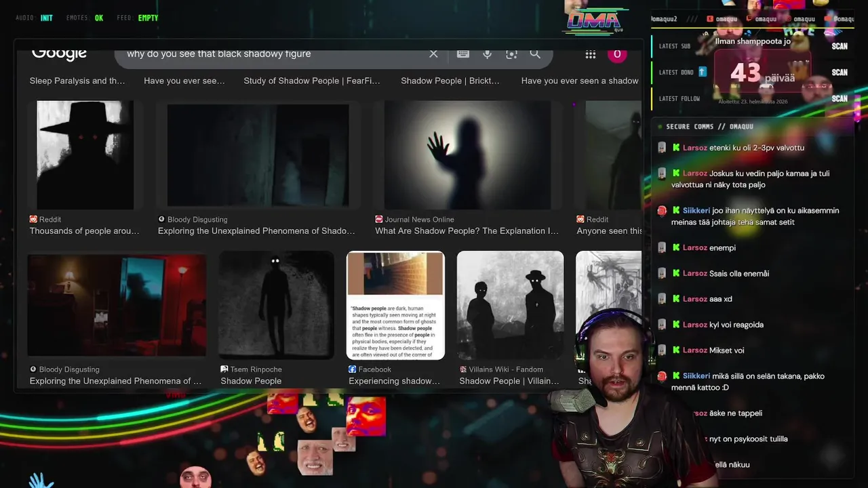Screen dimensions: 868x488
Task: Select the 'Sleep Paralysis and th...' suggestion
Action: [77, 81]
